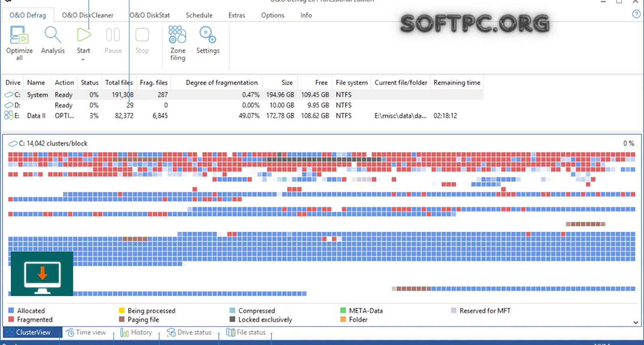Click the E:\misc\data current file path
The height and width of the screenshot is (345, 644).
tap(400, 116)
